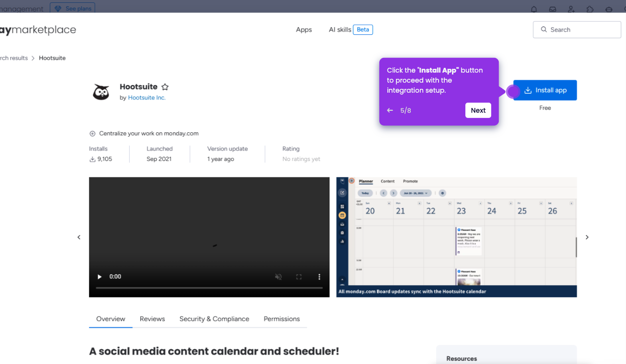Switch to the Reviews tab

[x=152, y=319]
